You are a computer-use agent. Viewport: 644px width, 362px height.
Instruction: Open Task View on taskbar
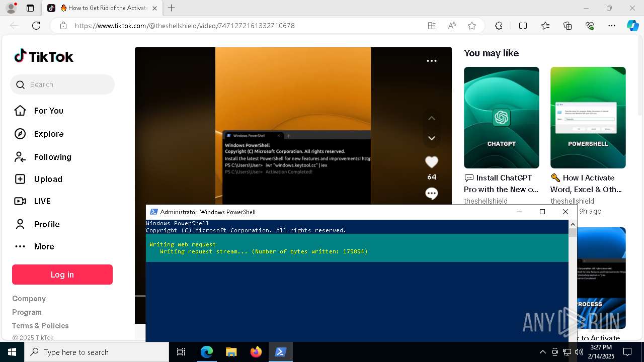pos(181,352)
